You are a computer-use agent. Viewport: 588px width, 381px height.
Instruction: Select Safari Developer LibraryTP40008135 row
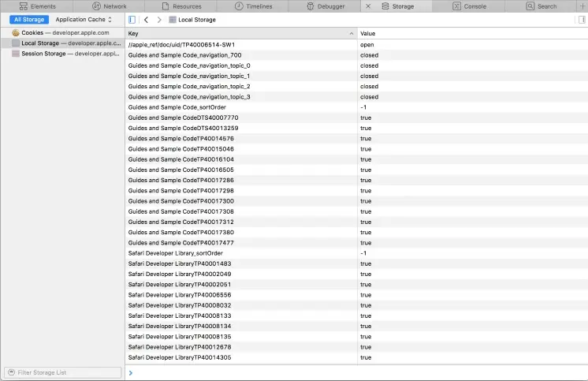coord(356,337)
